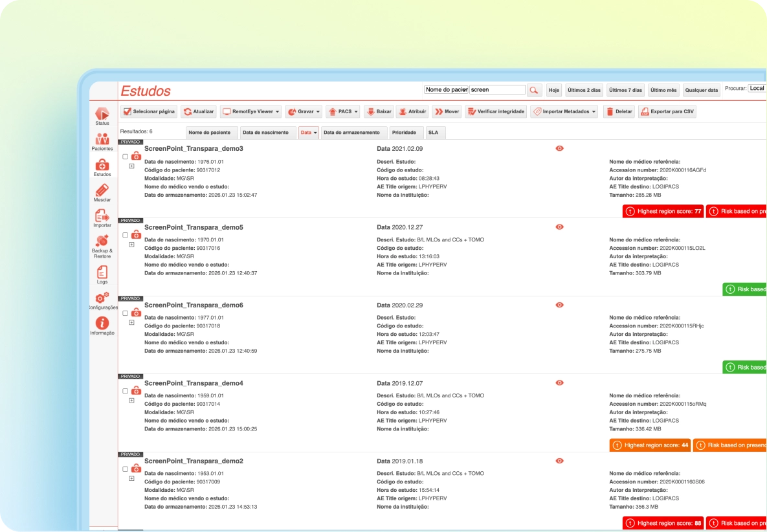767x532 pixels.
Task: Select the Data sort tab
Action: point(309,133)
